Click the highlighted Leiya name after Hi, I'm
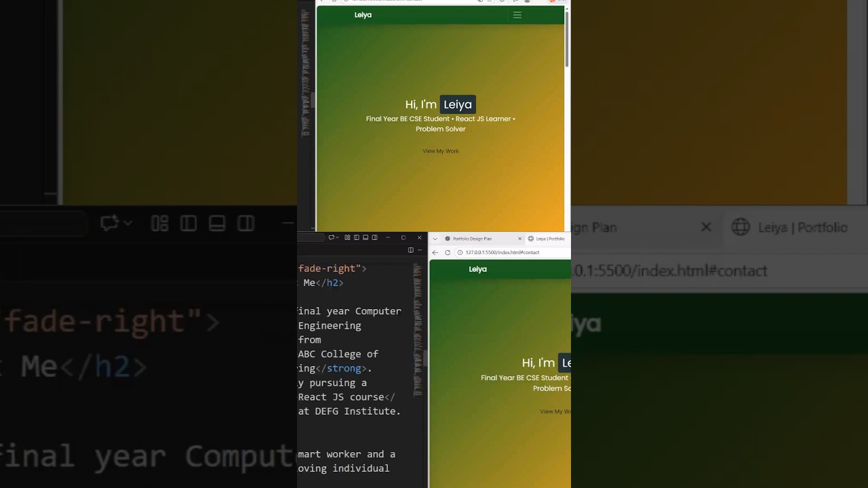Viewport: 868px width, 488px height. (458, 104)
